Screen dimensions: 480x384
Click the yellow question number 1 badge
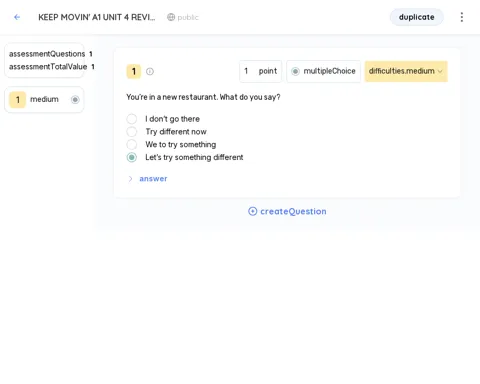pyautogui.click(x=134, y=71)
